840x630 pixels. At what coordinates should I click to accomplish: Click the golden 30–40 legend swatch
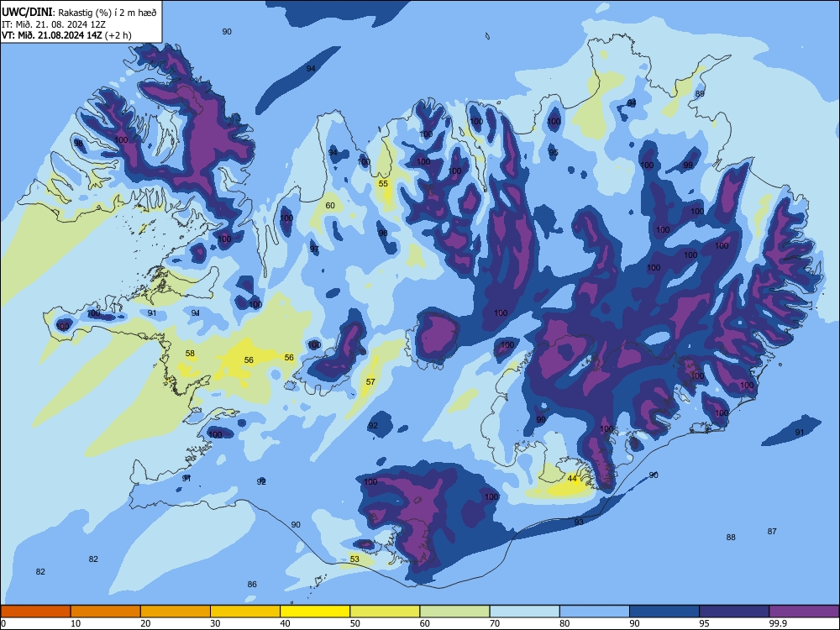coord(245,612)
